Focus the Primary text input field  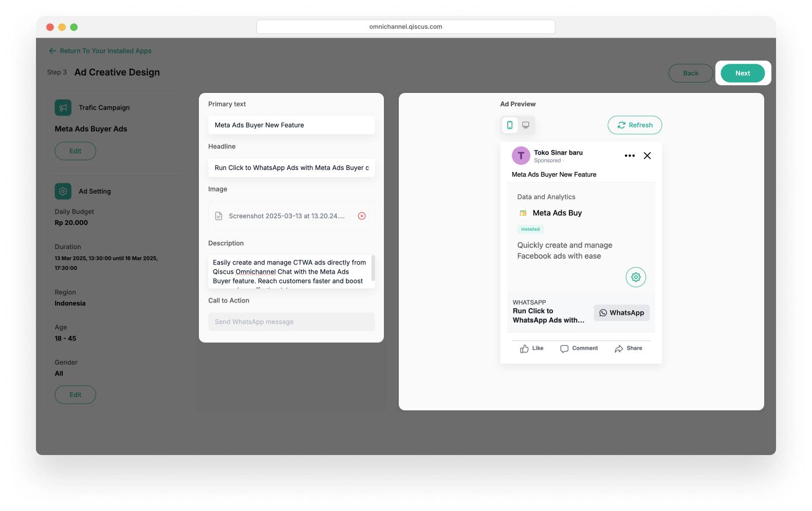pyautogui.click(x=291, y=125)
